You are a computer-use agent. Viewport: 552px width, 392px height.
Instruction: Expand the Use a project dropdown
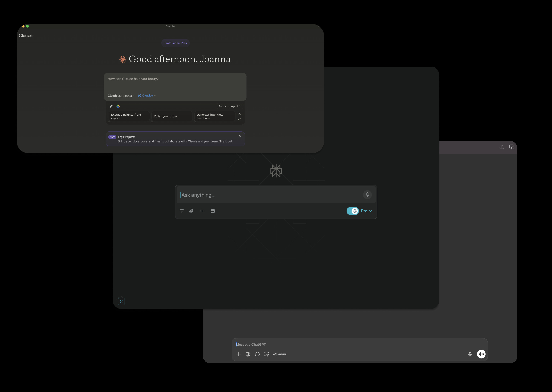click(230, 106)
